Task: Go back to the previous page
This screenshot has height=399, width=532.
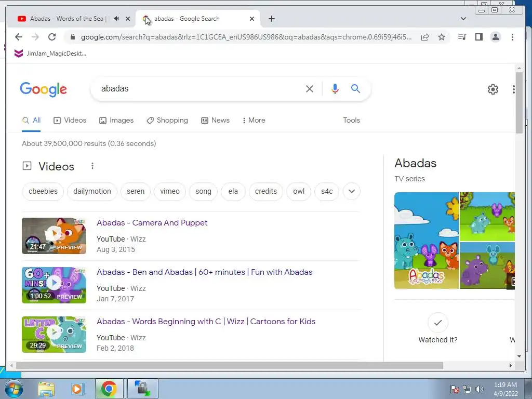Action: click(19, 37)
